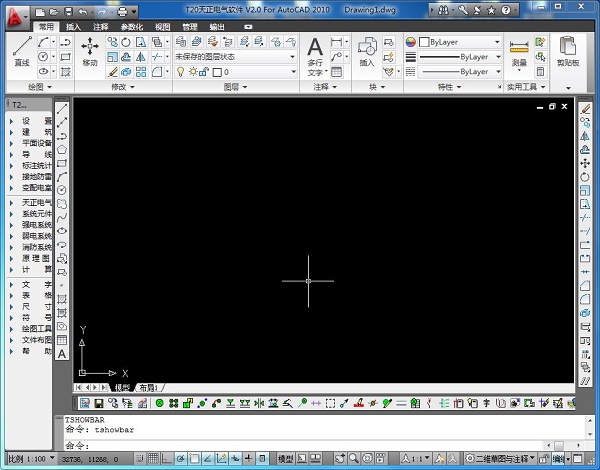Expand the 平面设备 sidebar menu
The image size is (600, 470).
tap(31, 143)
